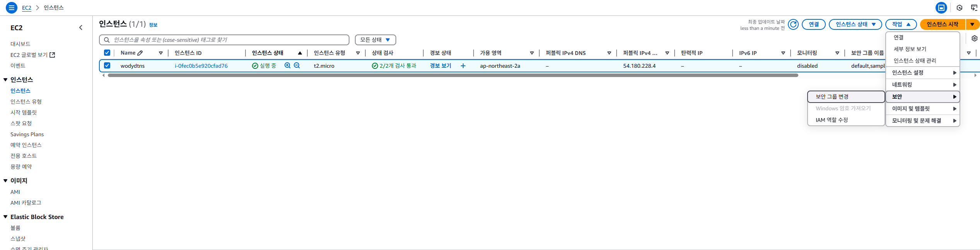Open the Name column filter arrow
Image resolution: width=980 pixels, height=250 pixels.
point(161,53)
